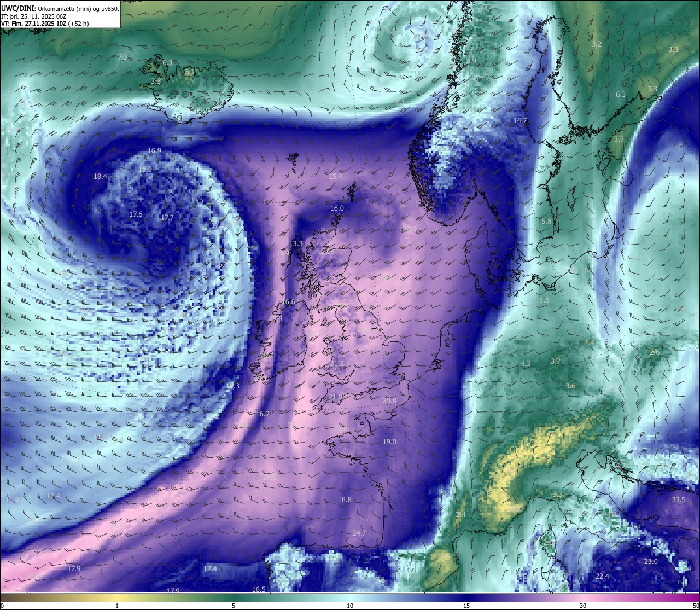
Task: Click the 5.8 value label
Action: (x=546, y=221)
